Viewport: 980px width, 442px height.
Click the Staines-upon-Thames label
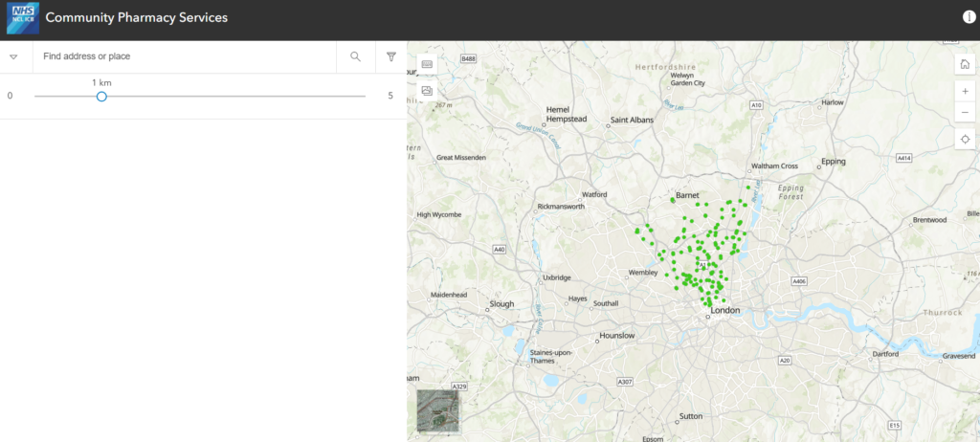point(551,357)
